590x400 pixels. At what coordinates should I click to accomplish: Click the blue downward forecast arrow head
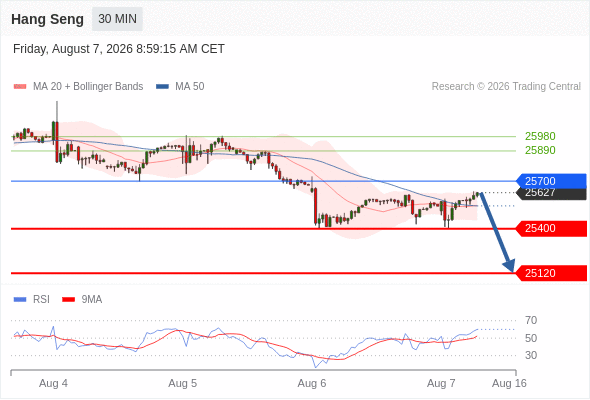(x=509, y=266)
